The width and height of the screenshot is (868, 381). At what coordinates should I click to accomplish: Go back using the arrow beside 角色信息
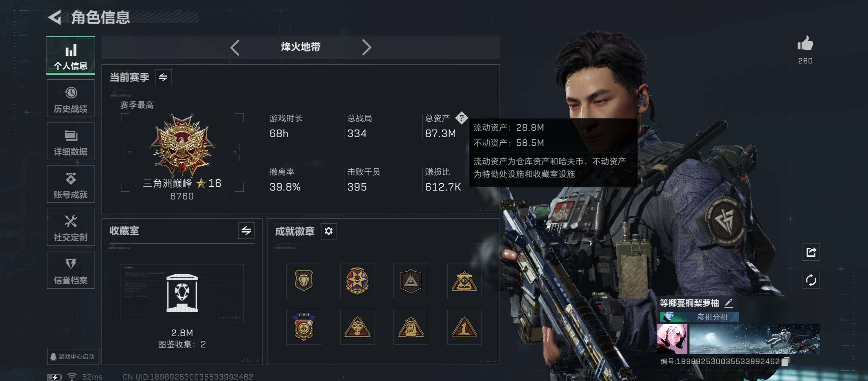(x=55, y=17)
